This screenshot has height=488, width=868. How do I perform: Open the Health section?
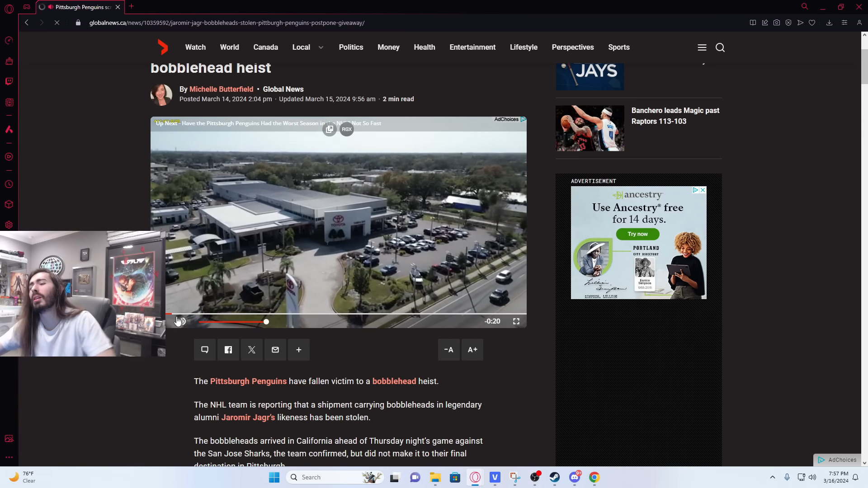(x=425, y=47)
